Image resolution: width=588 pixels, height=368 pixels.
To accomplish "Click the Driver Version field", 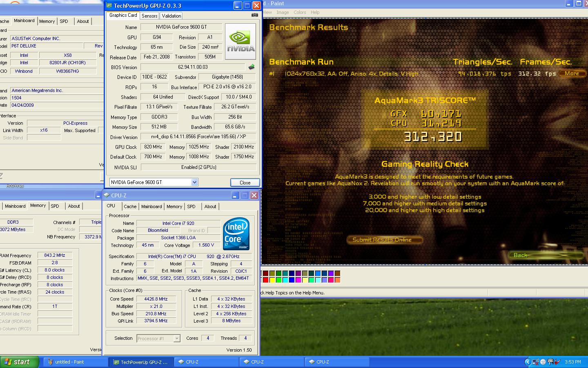I will [x=198, y=137].
